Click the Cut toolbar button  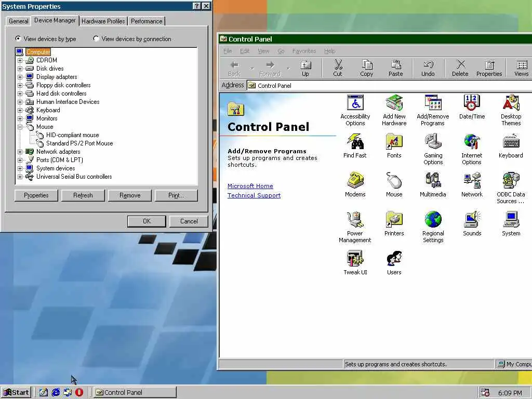[x=338, y=68]
